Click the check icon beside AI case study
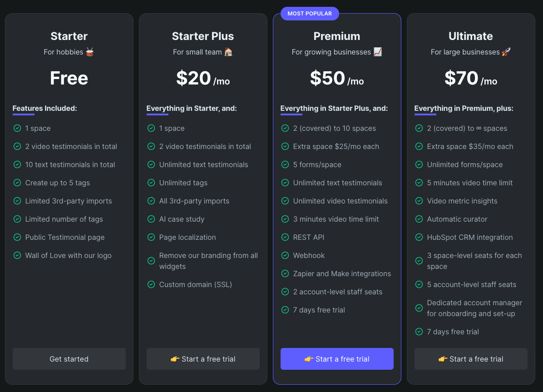Screen dimensions: 543x392 151,219
